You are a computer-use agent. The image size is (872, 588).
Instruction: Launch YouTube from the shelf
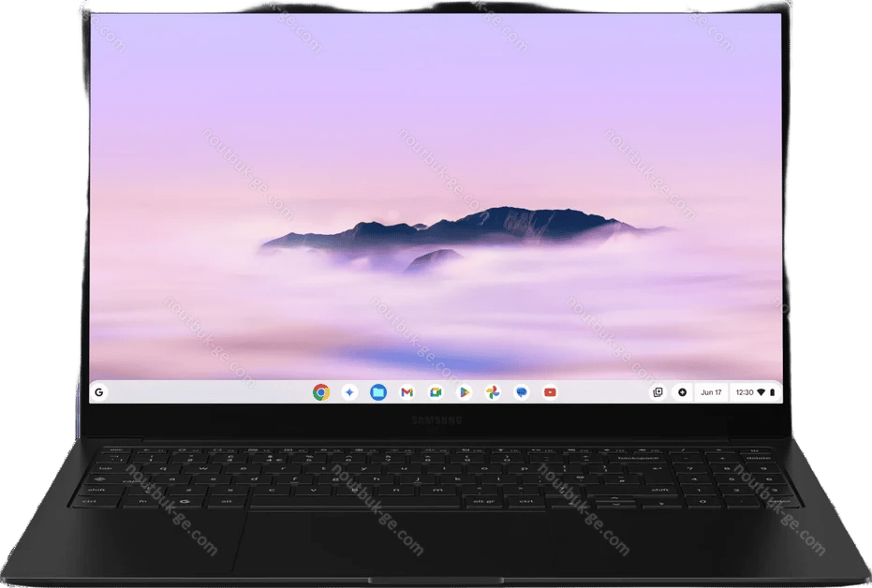pyautogui.click(x=550, y=392)
